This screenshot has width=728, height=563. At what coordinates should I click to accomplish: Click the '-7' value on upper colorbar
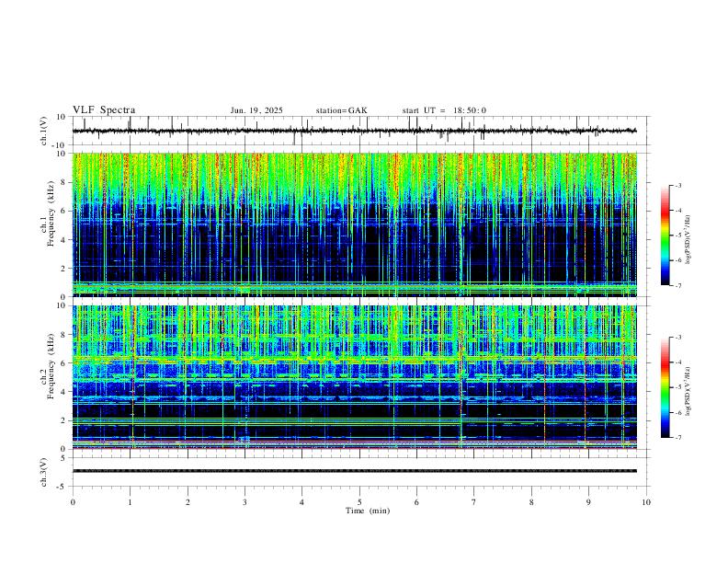click(678, 286)
